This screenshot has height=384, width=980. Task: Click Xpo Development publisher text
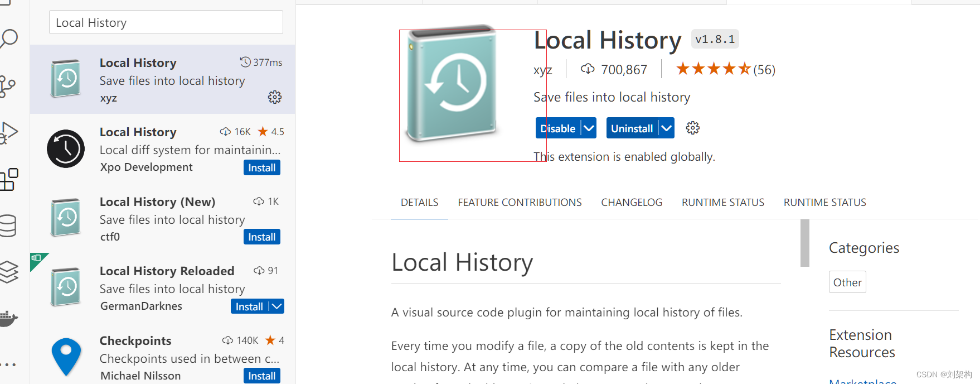click(147, 167)
